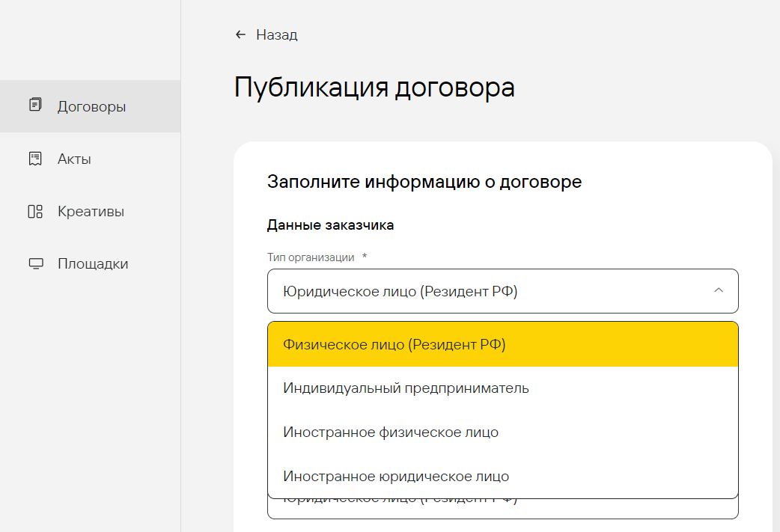
Task: Click the back arrow icon
Action: [x=240, y=34]
